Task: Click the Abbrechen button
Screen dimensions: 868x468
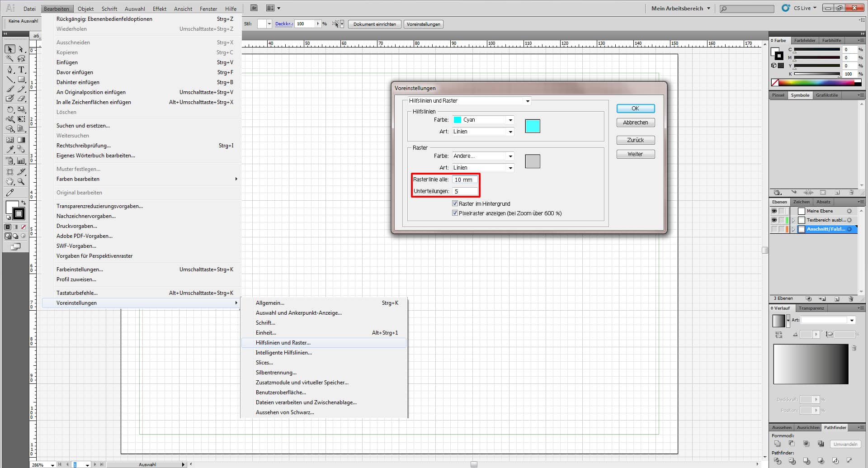Action: pyautogui.click(x=635, y=123)
